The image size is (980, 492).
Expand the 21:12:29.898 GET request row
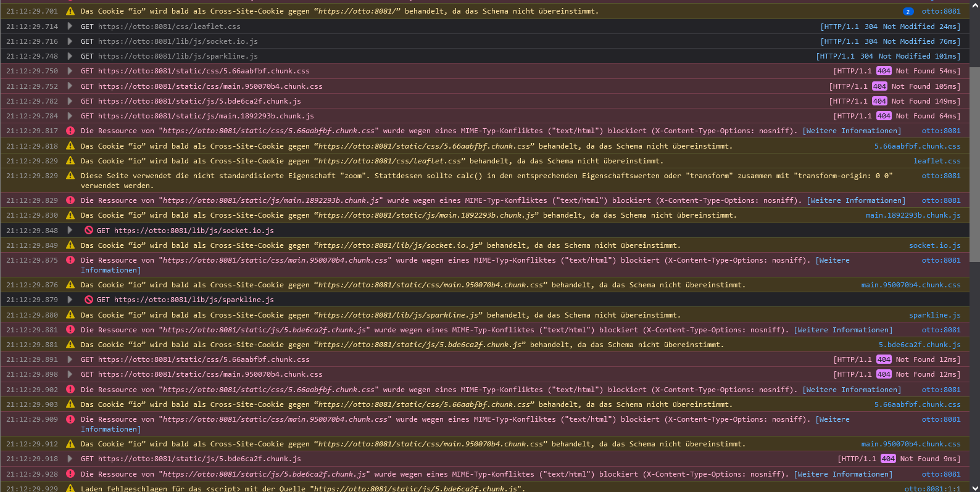(x=70, y=374)
